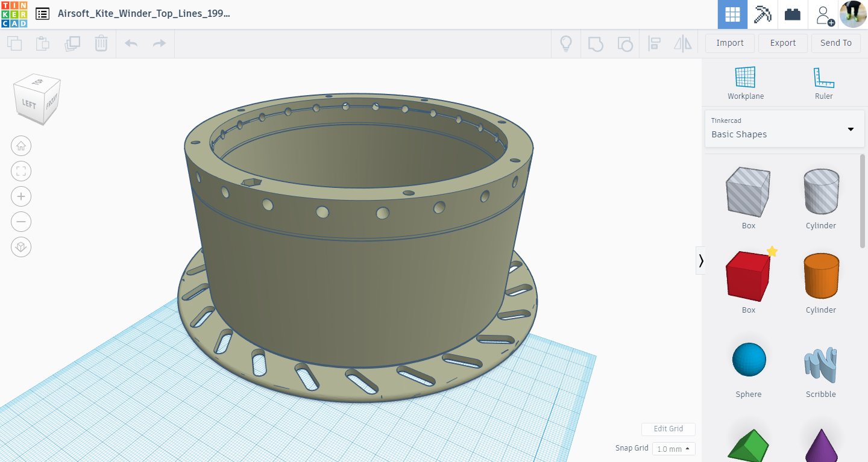
Task: Click the Align tool icon
Action: (x=654, y=43)
